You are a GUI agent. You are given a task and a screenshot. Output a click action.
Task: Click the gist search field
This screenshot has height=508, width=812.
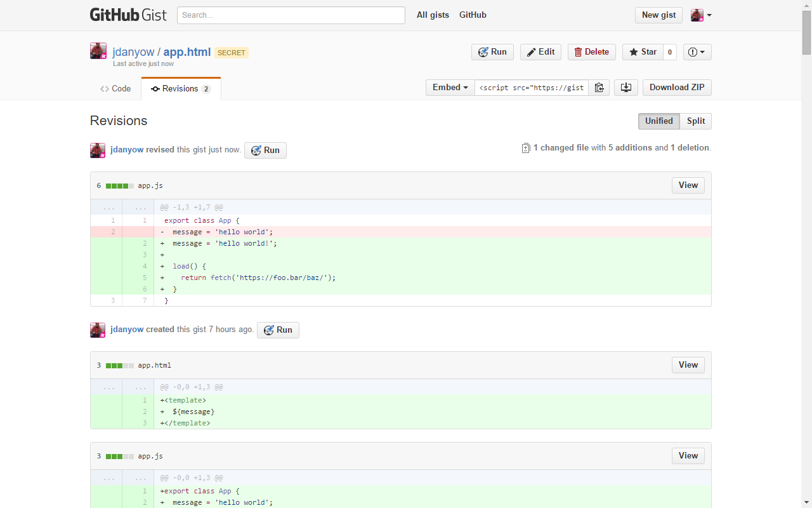click(291, 15)
